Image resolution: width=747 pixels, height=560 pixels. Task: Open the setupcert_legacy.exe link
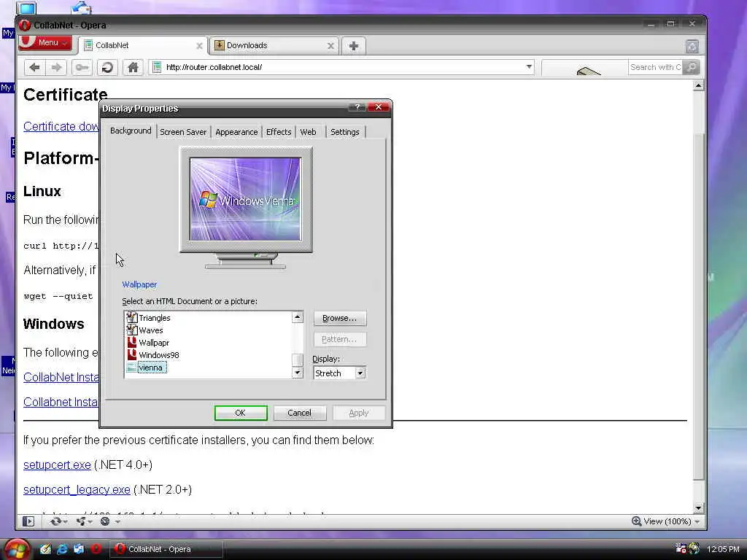[77, 489]
